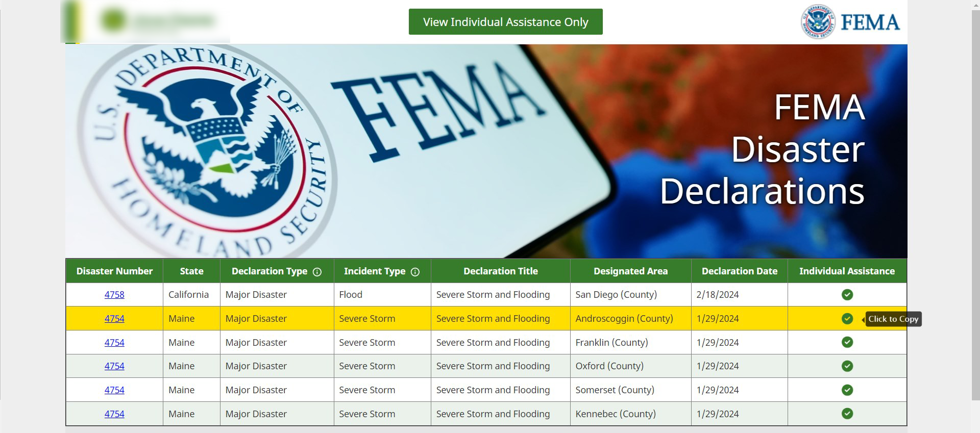
Task: Click Oxford row Individual Assistance checkmark
Action: 847,366
